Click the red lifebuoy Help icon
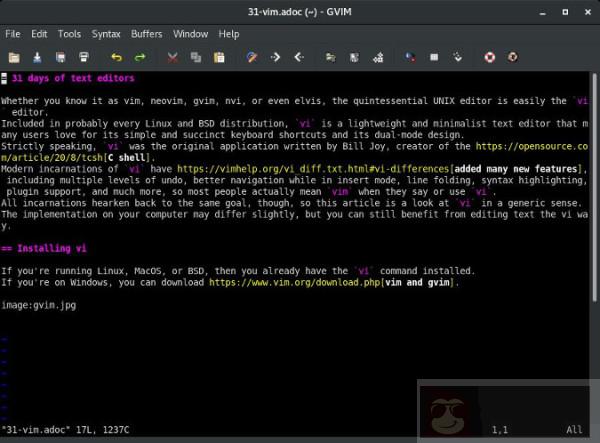 pos(489,57)
